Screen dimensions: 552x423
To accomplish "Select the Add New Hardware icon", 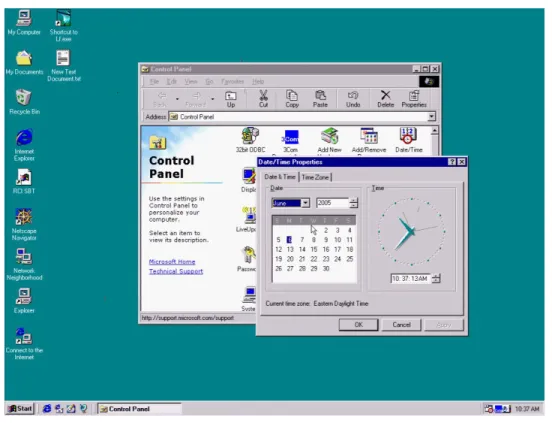I will click(329, 141).
